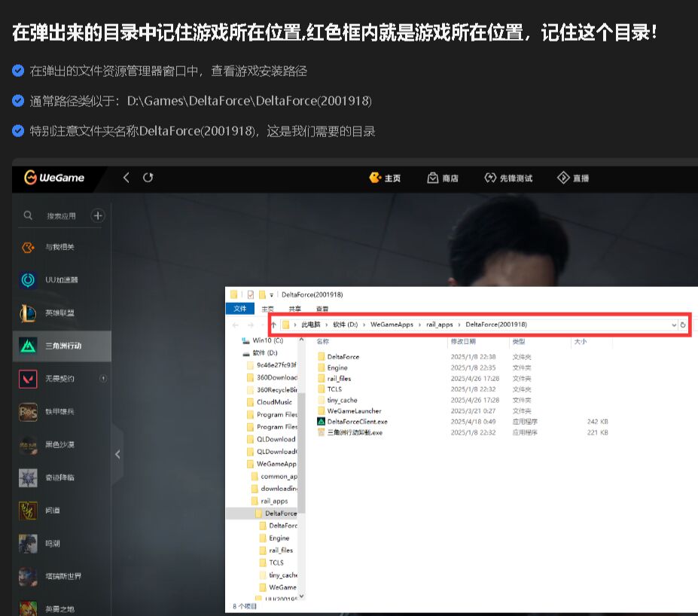Open the WeGame 主页 tab
Screen dimensions: 698x616
tap(385, 178)
